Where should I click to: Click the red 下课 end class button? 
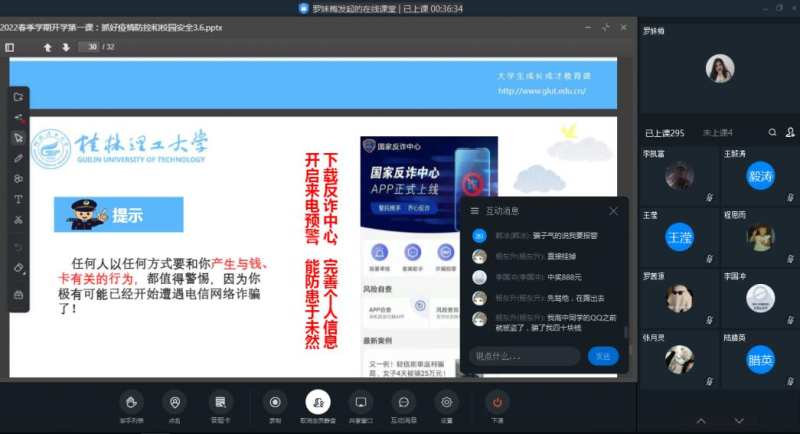497,402
